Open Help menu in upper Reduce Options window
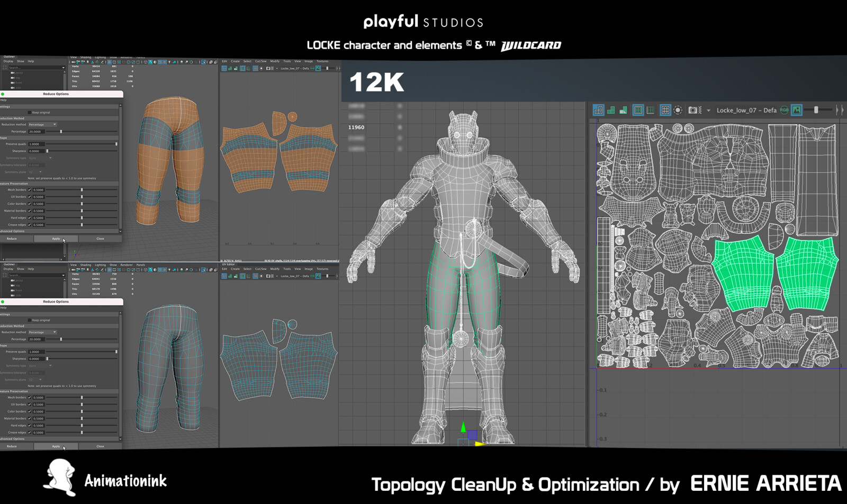Viewport: 847px width, 504px height. (3, 100)
